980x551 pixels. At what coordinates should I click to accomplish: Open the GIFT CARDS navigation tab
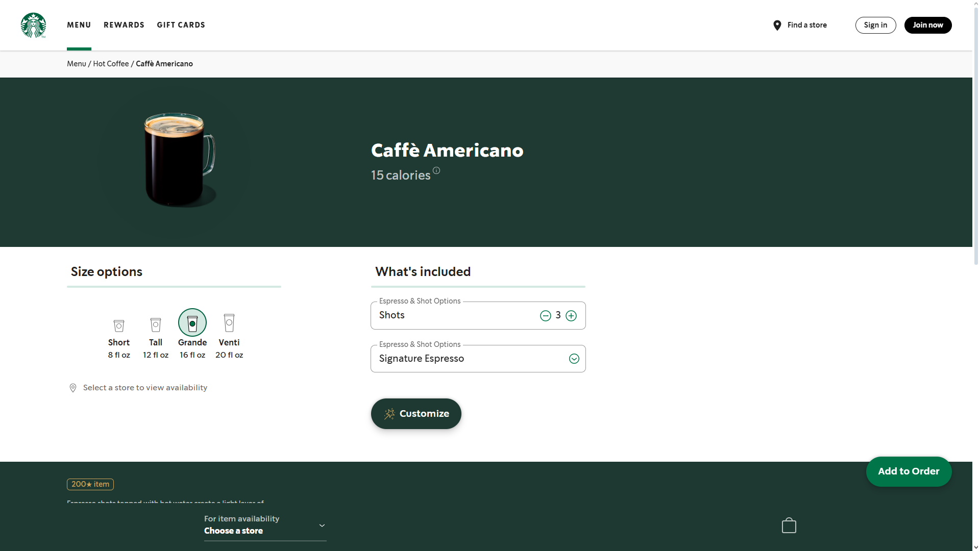(x=181, y=25)
